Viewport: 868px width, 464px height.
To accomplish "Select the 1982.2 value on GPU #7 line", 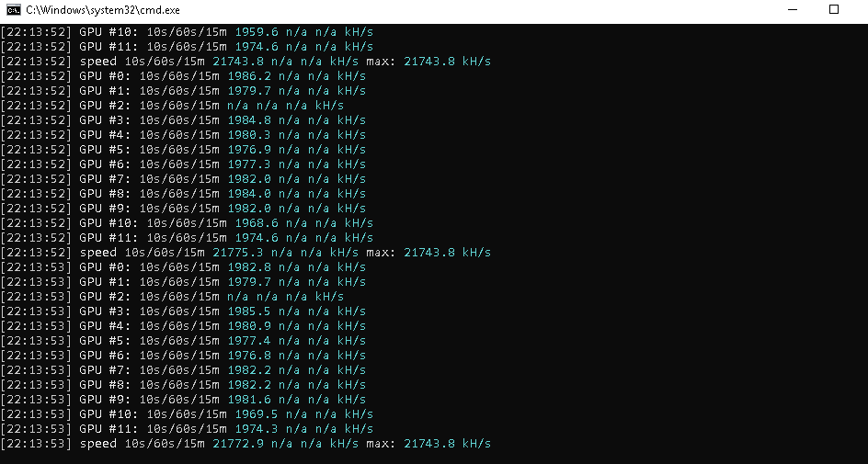I will click(249, 370).
